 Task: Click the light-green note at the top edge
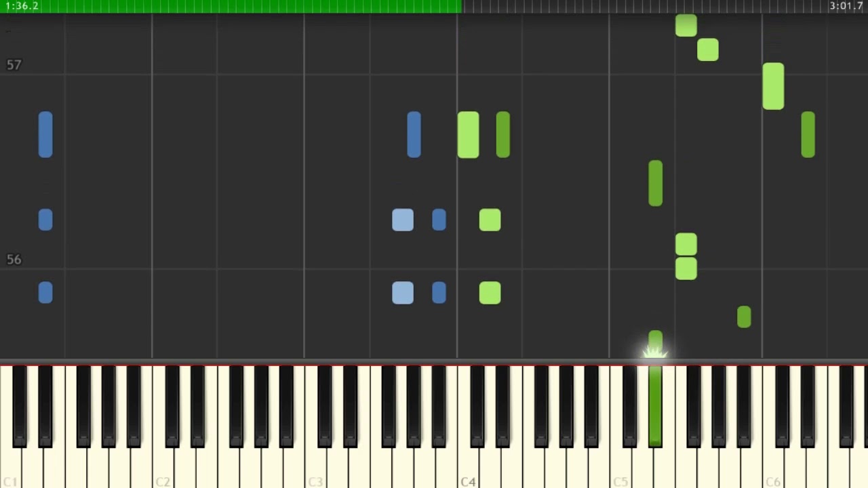[686, 25]
